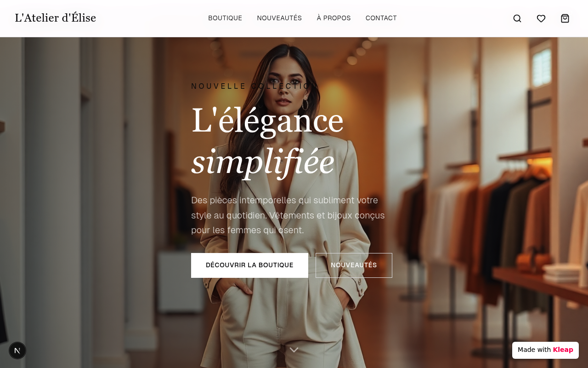This screenshot has width=588, height=368.
Task: Click the round black N badge
Action: [17, 351]
